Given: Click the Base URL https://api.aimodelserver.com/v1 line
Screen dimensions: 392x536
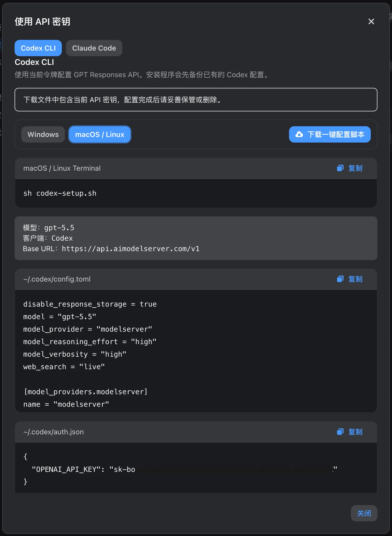Looking at the screenshot, I should click(111, 249).
